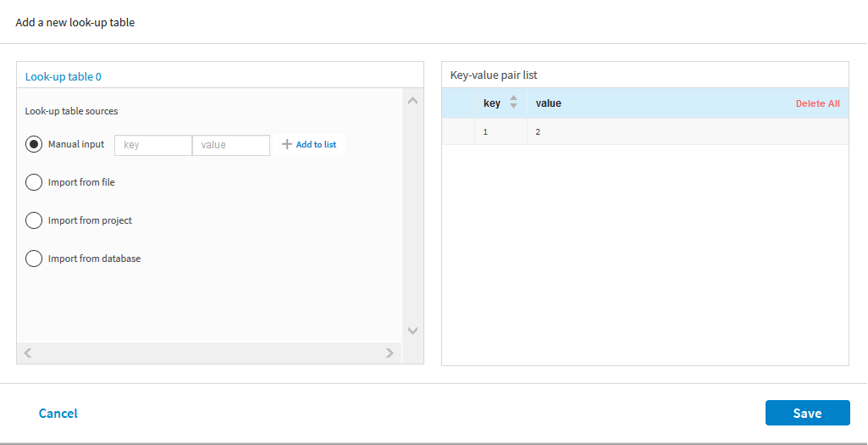Open the Look-up table 0 tab
868x445 pixels.
click(64, 76)
